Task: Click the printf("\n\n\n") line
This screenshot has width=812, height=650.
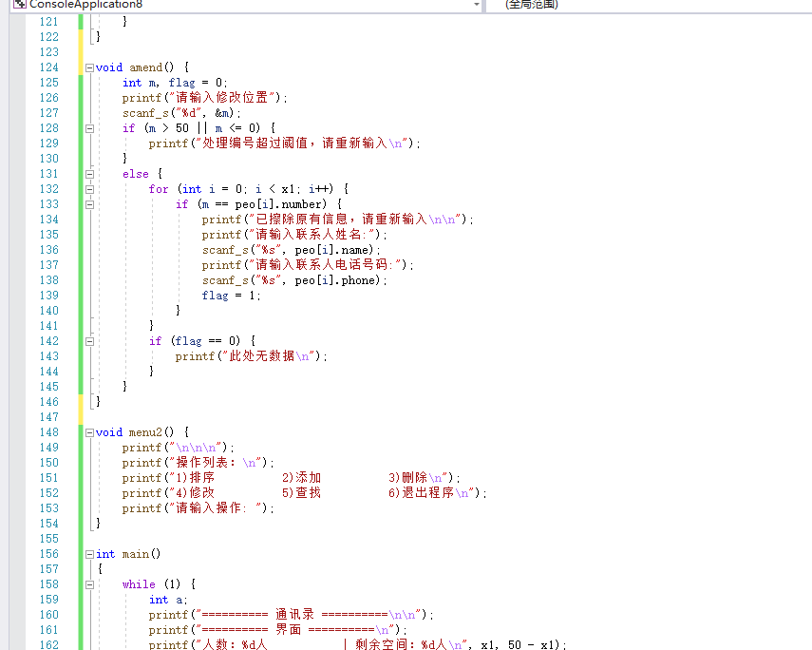Action: pos(179,448)
